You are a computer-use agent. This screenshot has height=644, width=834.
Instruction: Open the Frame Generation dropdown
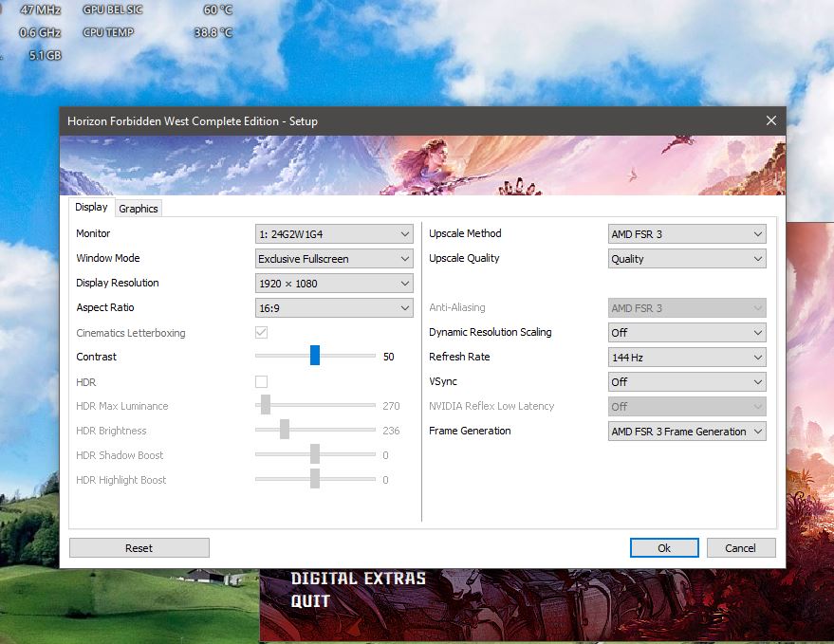pos(687,432)
